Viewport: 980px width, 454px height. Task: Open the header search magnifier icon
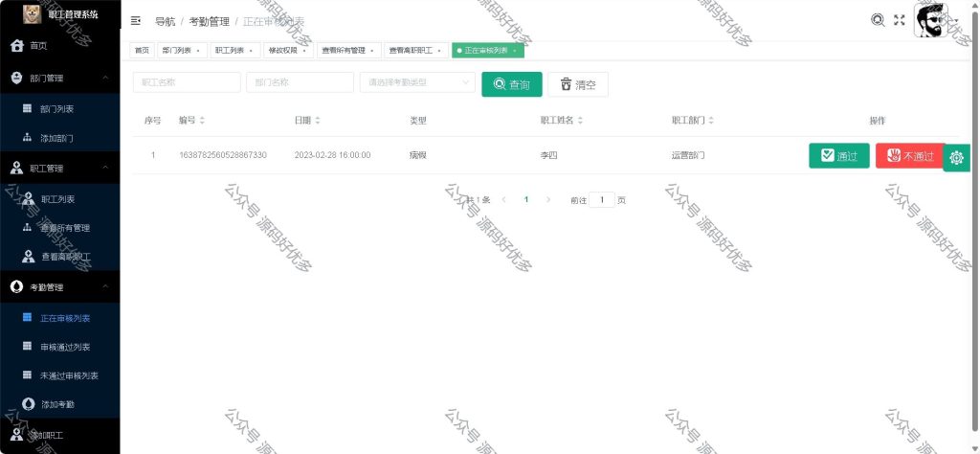[x=878, y=20]
